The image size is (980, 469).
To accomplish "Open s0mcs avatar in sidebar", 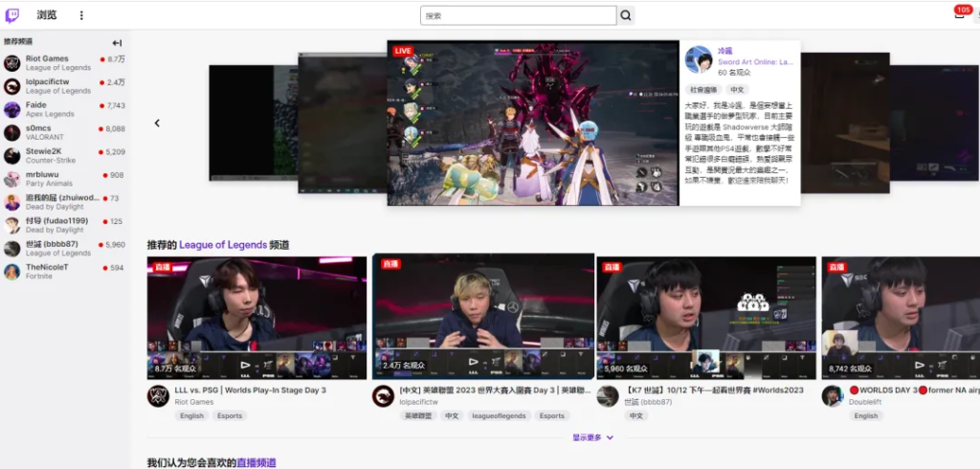I will 11,133.
